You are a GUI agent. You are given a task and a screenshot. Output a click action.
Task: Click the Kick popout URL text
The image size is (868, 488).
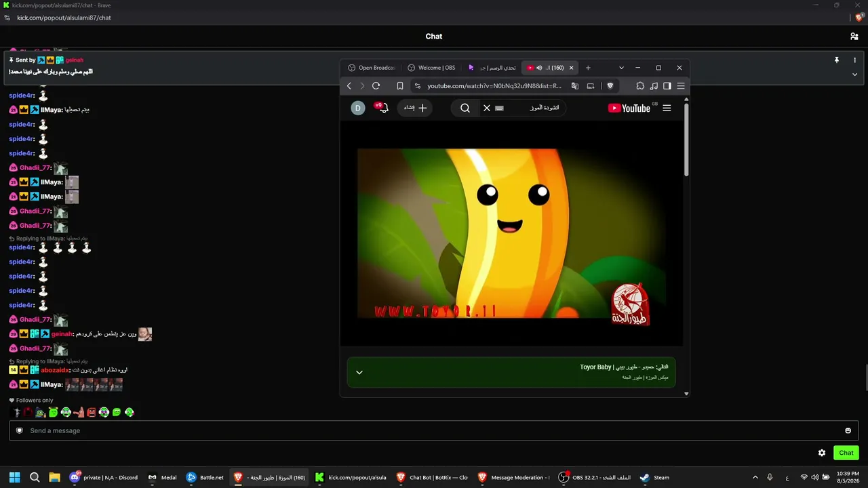64,18
